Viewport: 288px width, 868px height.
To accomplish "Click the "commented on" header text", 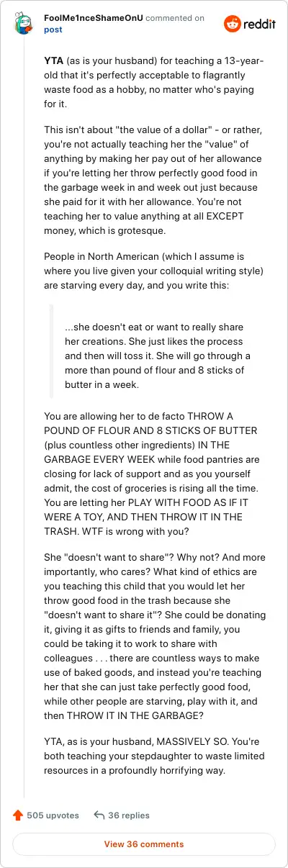I will pos(175,18).
